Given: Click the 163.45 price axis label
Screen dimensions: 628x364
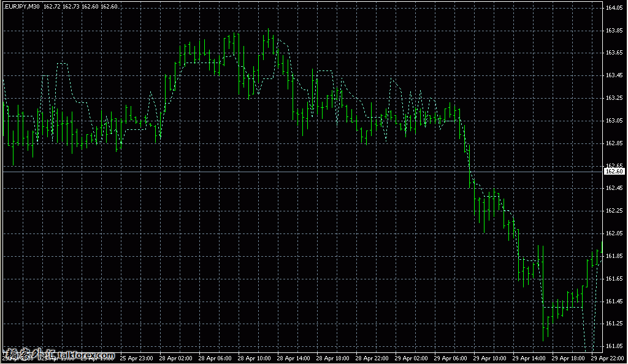Looking at the screenshot, I should coord(614,75).
